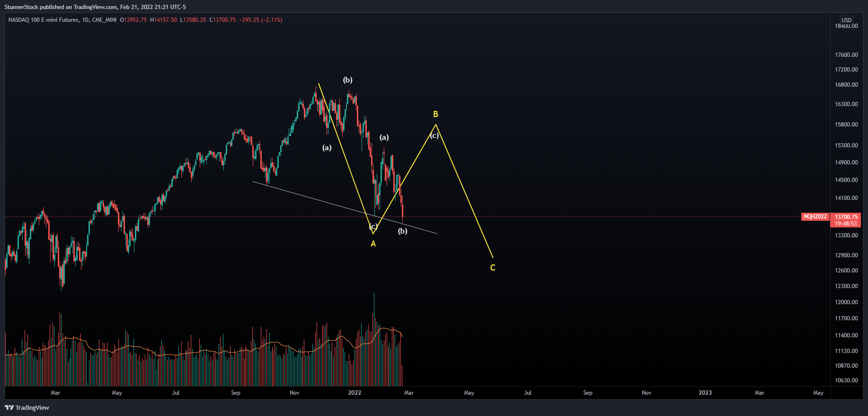Click the 17600.00 price axis label
Screen dimensions: 868x416
coord(846,55)
